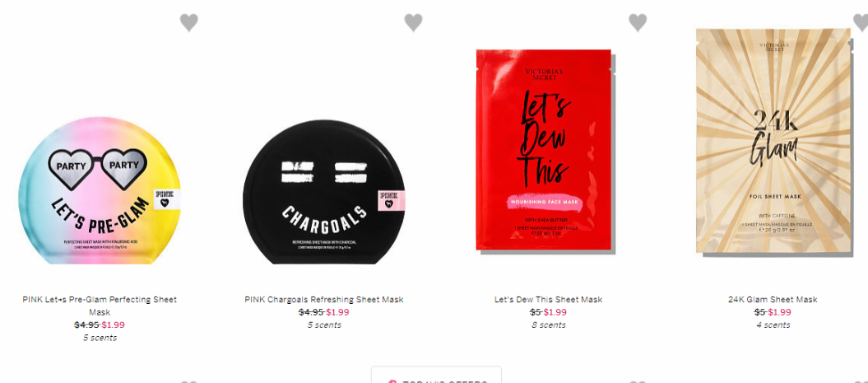This screenshot has width=868, height=383.
Task: Tap the heart icon above the Chargoals mask
Action: pyautogui.click(x=413, y=23)
